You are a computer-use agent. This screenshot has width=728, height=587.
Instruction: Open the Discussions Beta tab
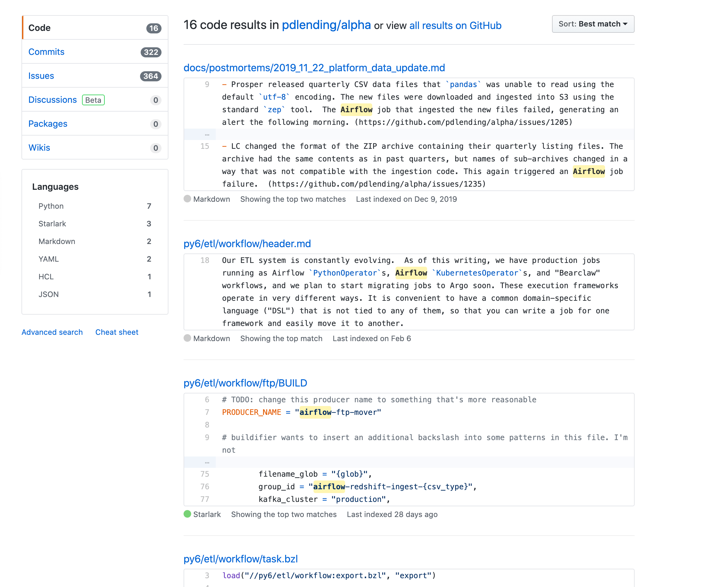(x=95, y=100)
